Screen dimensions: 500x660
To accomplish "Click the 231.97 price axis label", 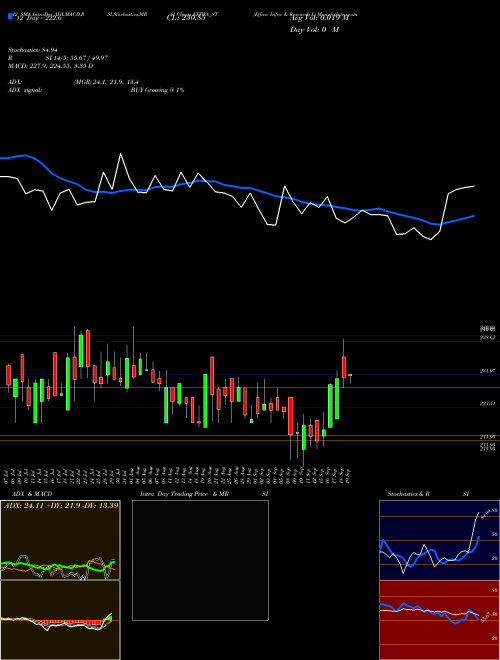I will tap(487, 371).
